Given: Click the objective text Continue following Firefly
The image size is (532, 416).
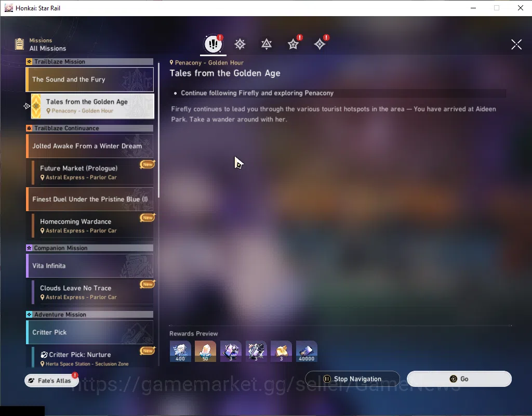Looking at the screenshot, I should pyautogui.click(x=257, y=93).
